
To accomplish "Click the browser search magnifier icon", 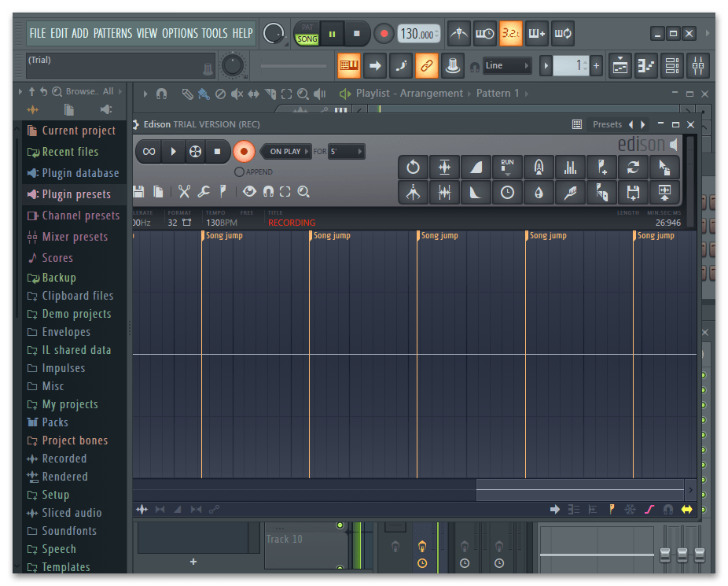I will [57, 91].
